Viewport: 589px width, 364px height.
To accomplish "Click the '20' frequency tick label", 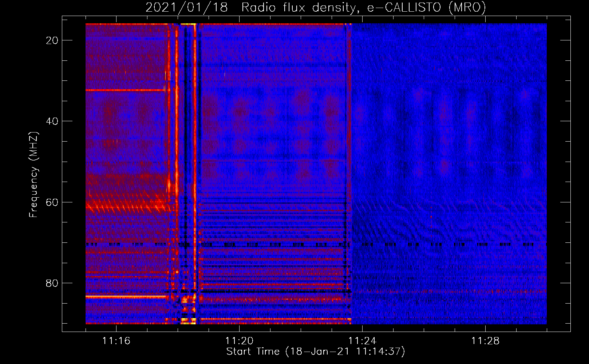I will click(x=52, y=40).
